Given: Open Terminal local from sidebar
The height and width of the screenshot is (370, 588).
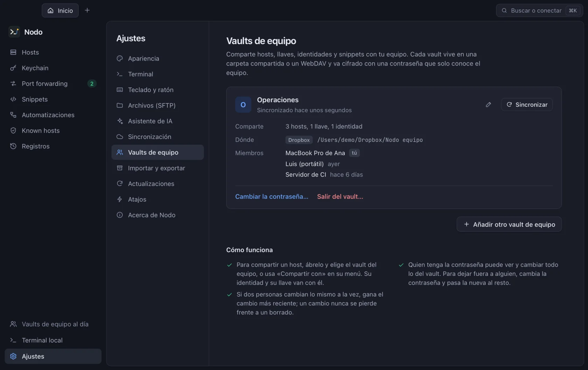Looking at the screenshot, I should pyautogui.click(x=53, y=340).
